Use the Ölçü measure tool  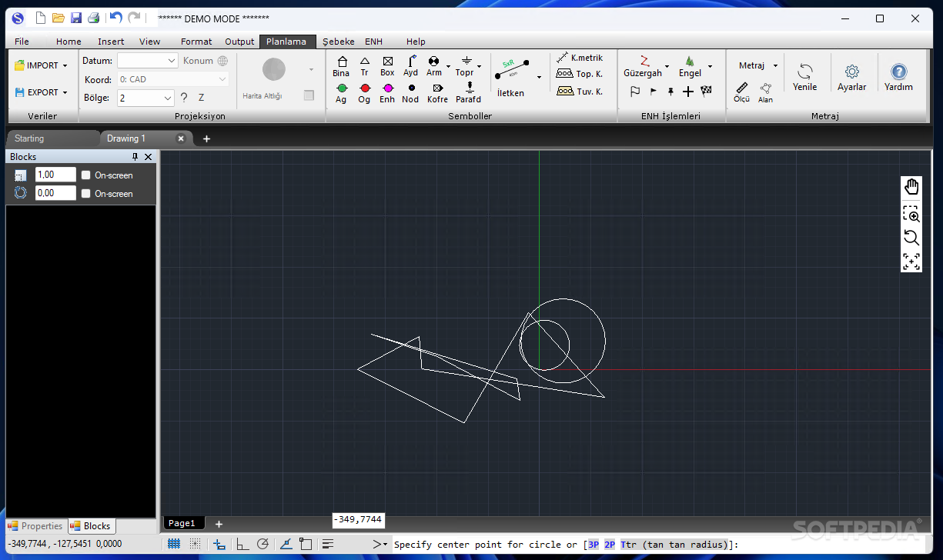pos(741,92)
